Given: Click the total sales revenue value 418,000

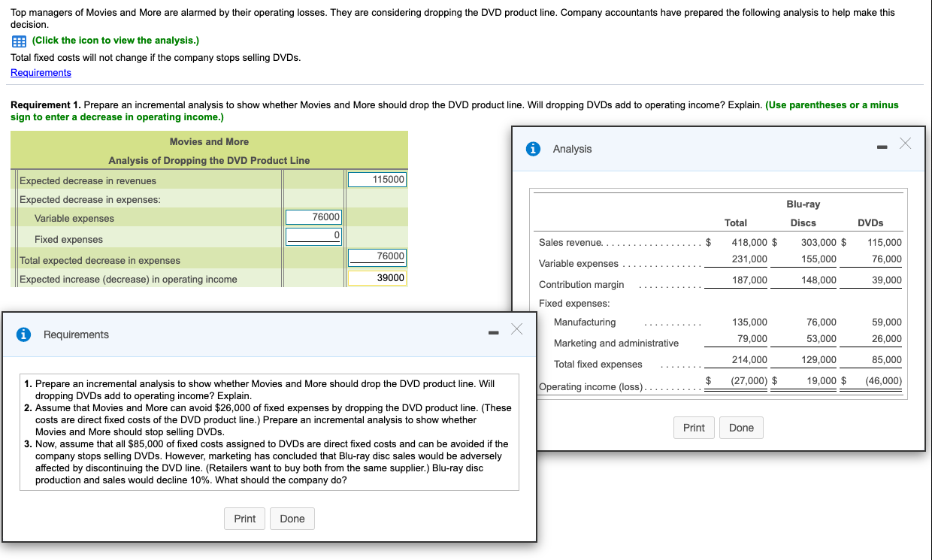Looking at the screenshot, I should point(749,243).
